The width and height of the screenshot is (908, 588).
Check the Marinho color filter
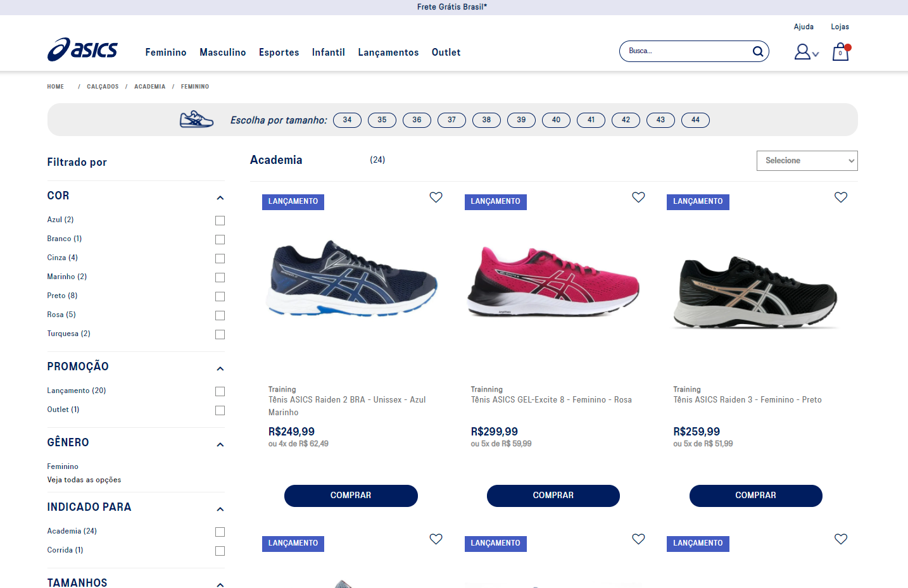click(x=220, y=277)
